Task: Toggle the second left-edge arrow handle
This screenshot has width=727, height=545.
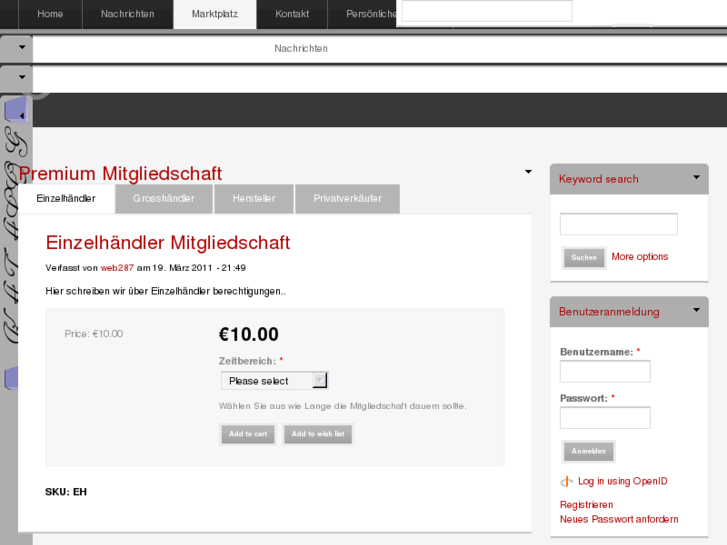Action: tap(21, 77)
